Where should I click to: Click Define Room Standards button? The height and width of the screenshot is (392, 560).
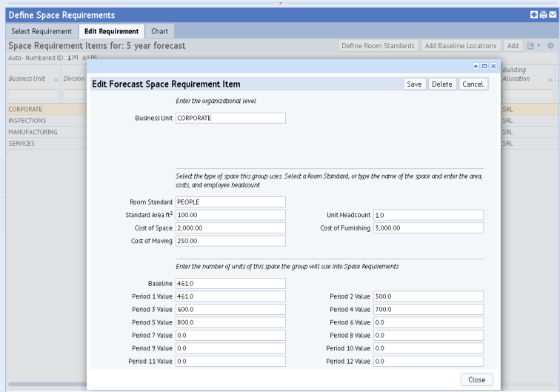(379, 47)
